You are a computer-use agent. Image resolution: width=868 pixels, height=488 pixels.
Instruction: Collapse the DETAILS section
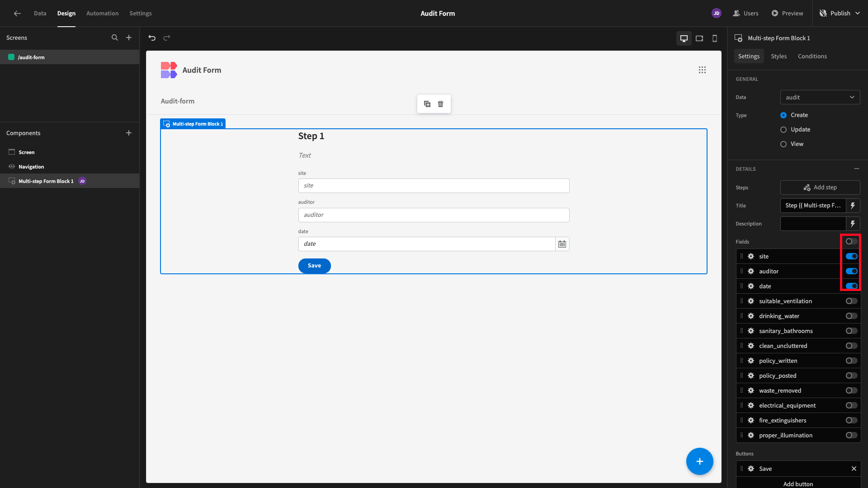(857, 169)
